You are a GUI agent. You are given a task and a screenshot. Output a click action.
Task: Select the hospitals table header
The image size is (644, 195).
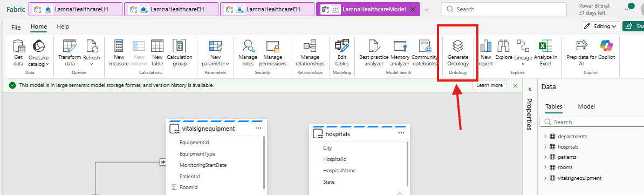[359, 134]
